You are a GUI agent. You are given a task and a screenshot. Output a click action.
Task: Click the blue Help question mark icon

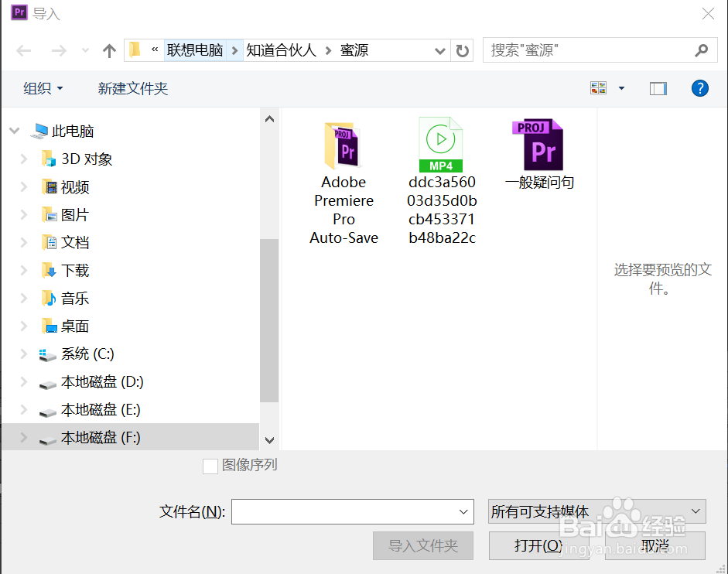(x=699, y=87)
